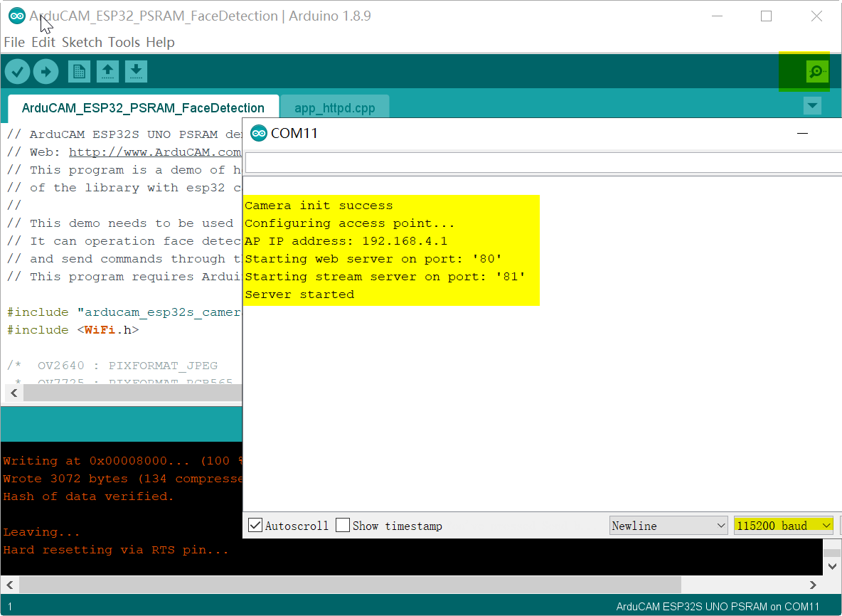This screenshot has height=616, width=842.
Task: Open the File menu
Action: pyautogui.click(x=14, y=43)
